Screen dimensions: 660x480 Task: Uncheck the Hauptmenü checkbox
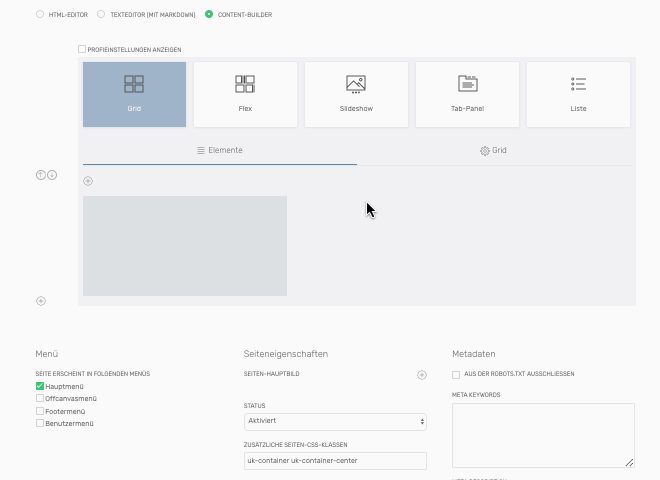pyautogui.click(x=40, y=386)
